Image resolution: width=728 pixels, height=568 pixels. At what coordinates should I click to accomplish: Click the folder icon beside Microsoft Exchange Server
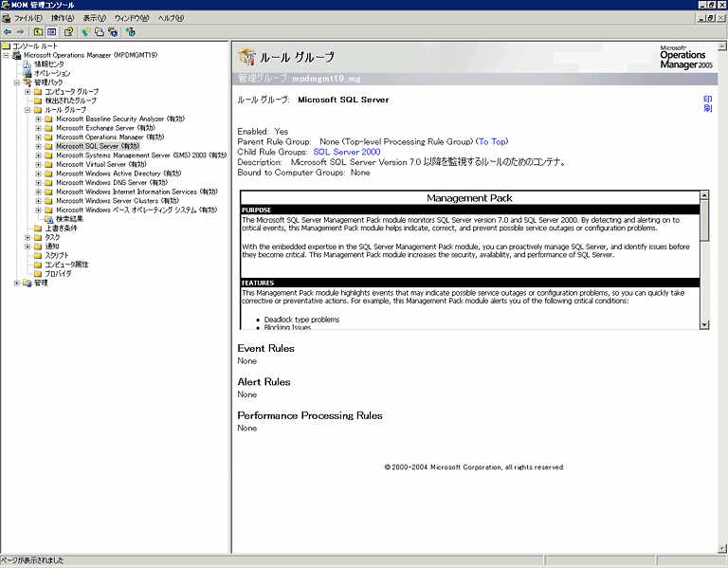tap(48, 128)
